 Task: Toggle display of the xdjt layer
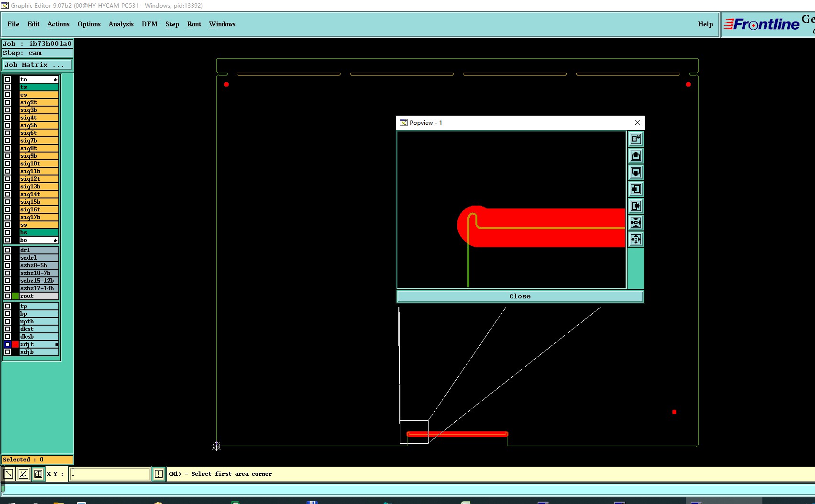(x=8, y=344)
